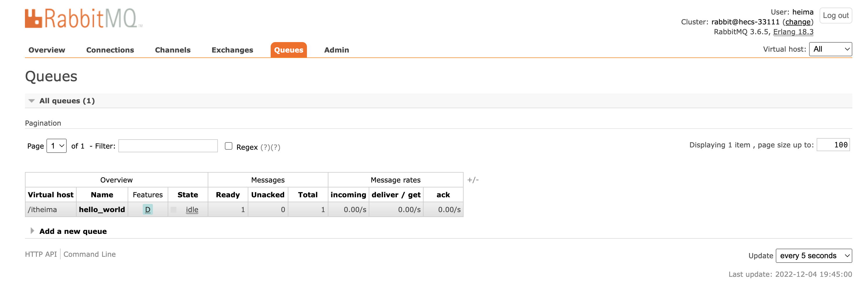Open the Virtual host dropdown

click(x=830, y=49)
